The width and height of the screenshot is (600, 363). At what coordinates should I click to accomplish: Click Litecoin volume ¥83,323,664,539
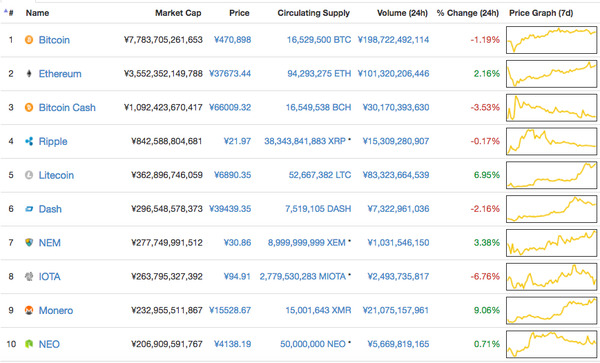(396, 175)
